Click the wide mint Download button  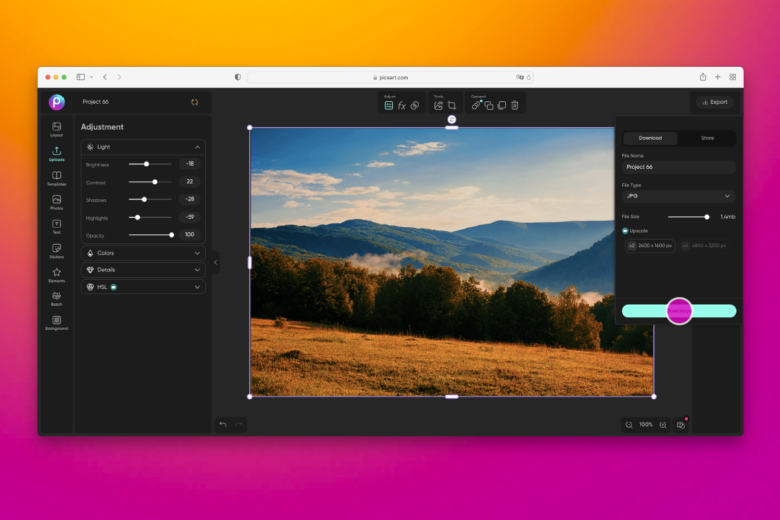coord(679,311)
